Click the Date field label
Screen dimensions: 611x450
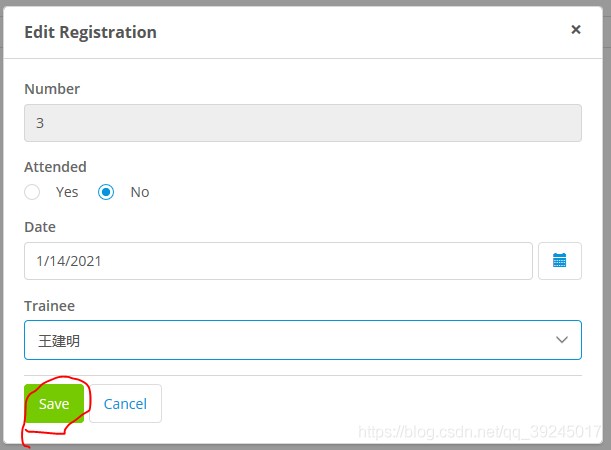[40, 227]
